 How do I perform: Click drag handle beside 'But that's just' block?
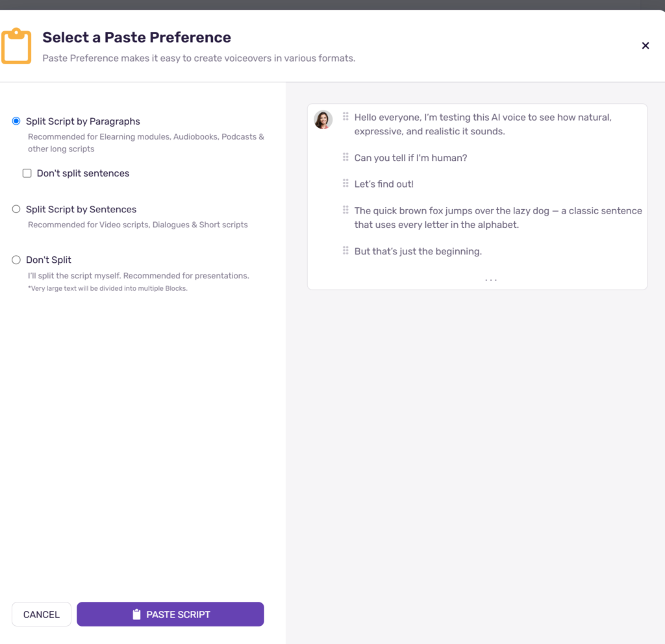tap(345, 250)
